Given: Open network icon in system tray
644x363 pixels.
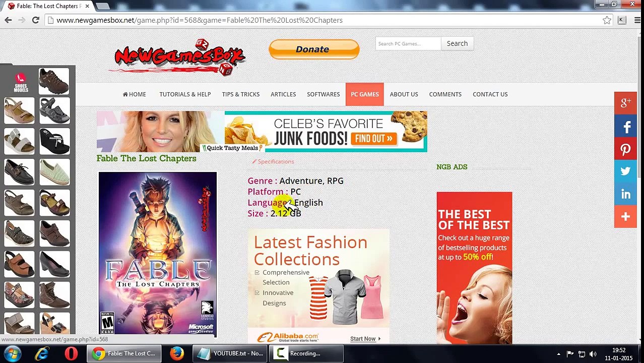Looking at the screenshot, I should [582, 354].
